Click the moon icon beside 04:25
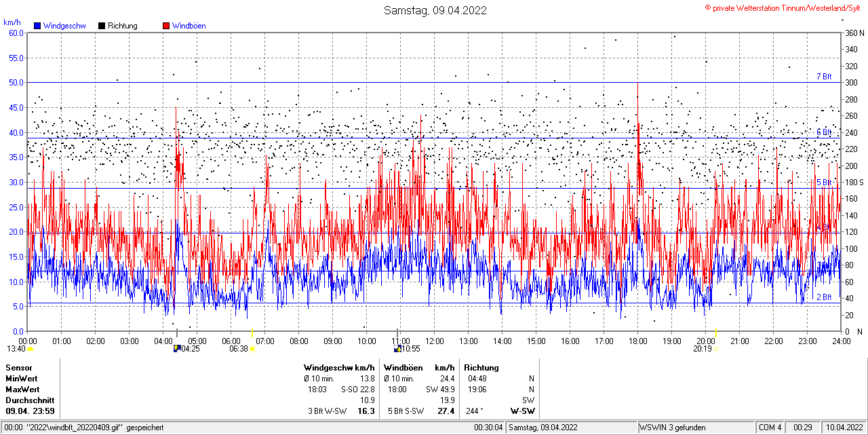This screenshot has height=435, width=868. point(177,349)
